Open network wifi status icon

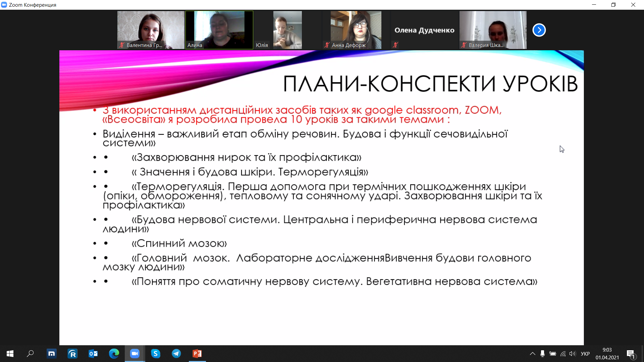(x=563, y=354)
